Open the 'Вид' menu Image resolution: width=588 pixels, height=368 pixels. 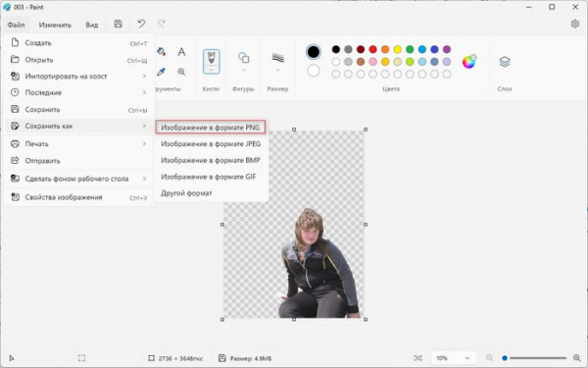[x=92, y=25]
